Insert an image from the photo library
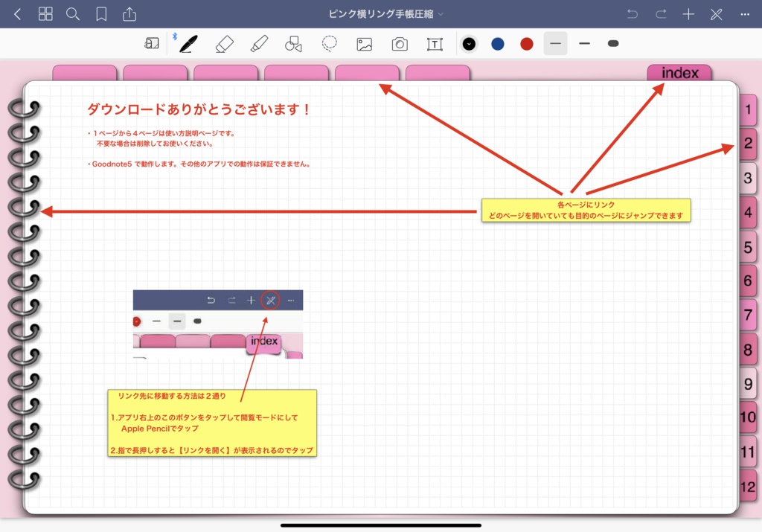Viewport: 762px width, 532px height. 364,43
